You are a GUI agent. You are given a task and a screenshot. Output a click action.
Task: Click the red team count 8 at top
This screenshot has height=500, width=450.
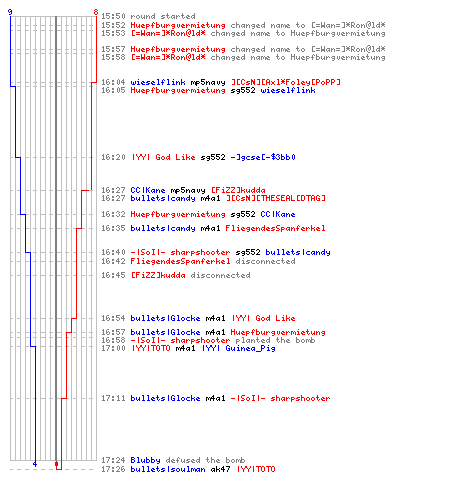pos(96,12)
